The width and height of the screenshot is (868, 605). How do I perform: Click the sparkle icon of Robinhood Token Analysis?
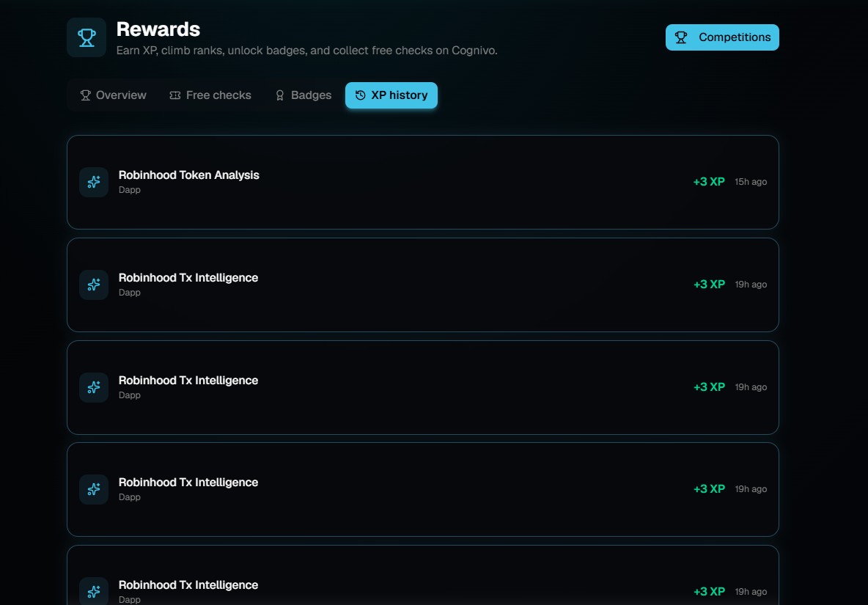click(x=94, y=182)
